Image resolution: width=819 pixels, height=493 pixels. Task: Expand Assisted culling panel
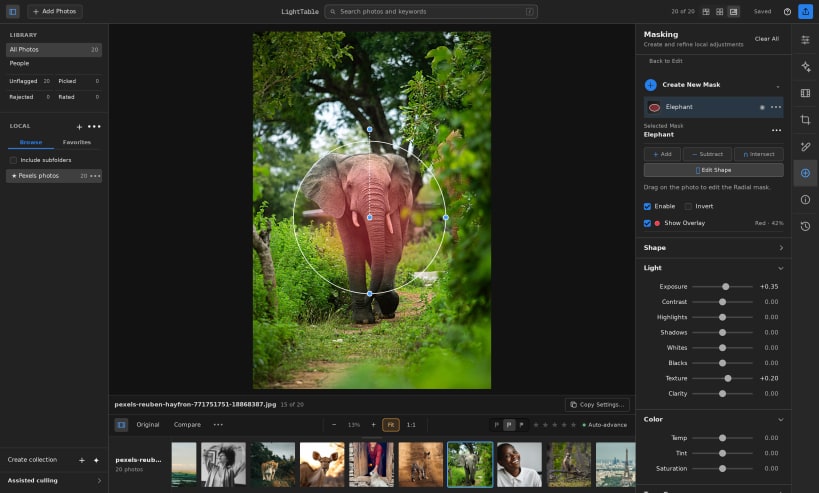click(54, 480)
